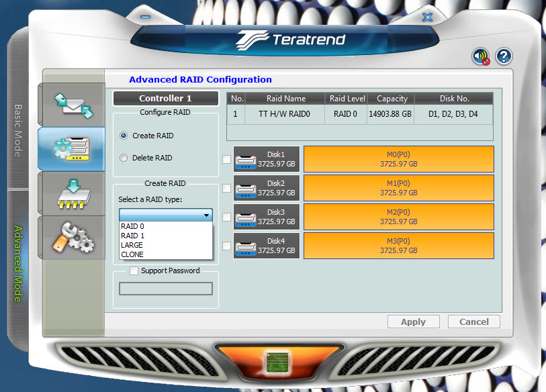Screen dimensions: 546x392
Task: Click the Disk3 drive icon
Action: [x=246, y=219]
